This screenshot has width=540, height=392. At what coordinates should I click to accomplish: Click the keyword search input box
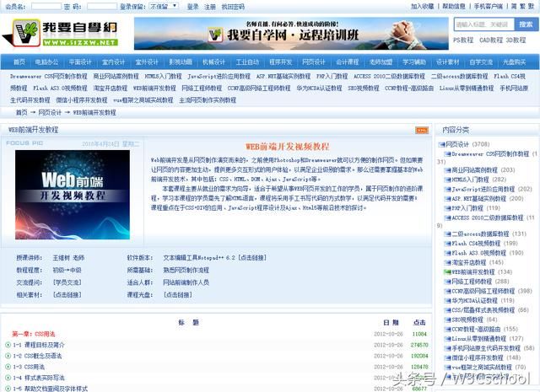pyautogui.click(x=478, y=24)
